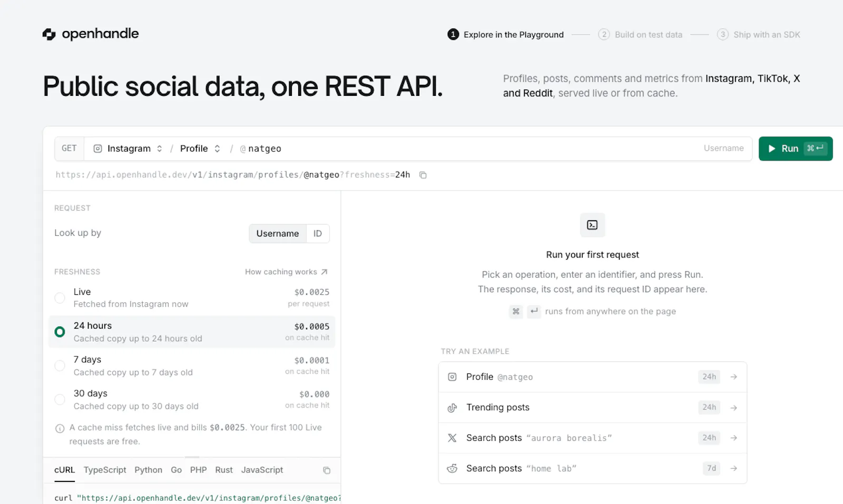Click arrow on Trending posts example row
The height and width of the screenshot is (504, 843).
[733, 408]
